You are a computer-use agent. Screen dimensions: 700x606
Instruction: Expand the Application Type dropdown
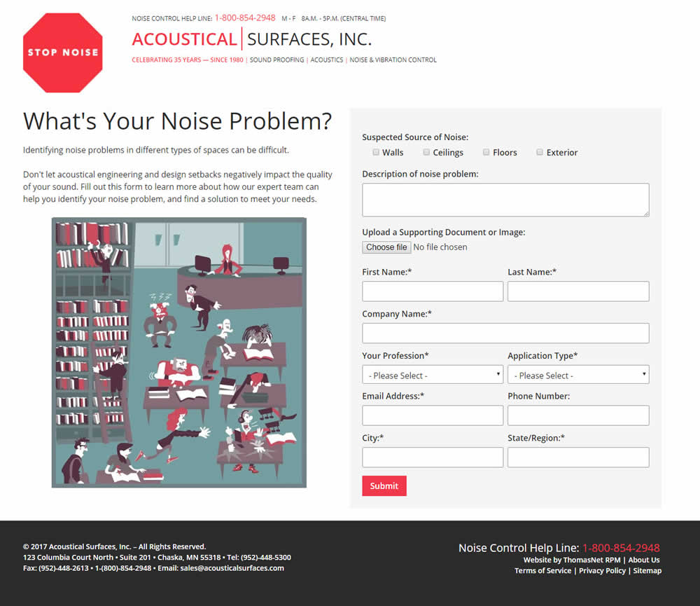pyautogui.click(x=578, y=375)
